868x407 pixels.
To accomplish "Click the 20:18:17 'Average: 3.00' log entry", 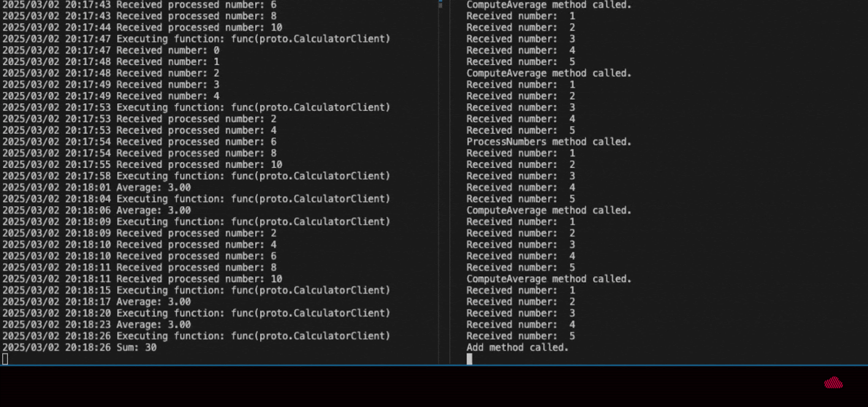I will pos(97,302).
